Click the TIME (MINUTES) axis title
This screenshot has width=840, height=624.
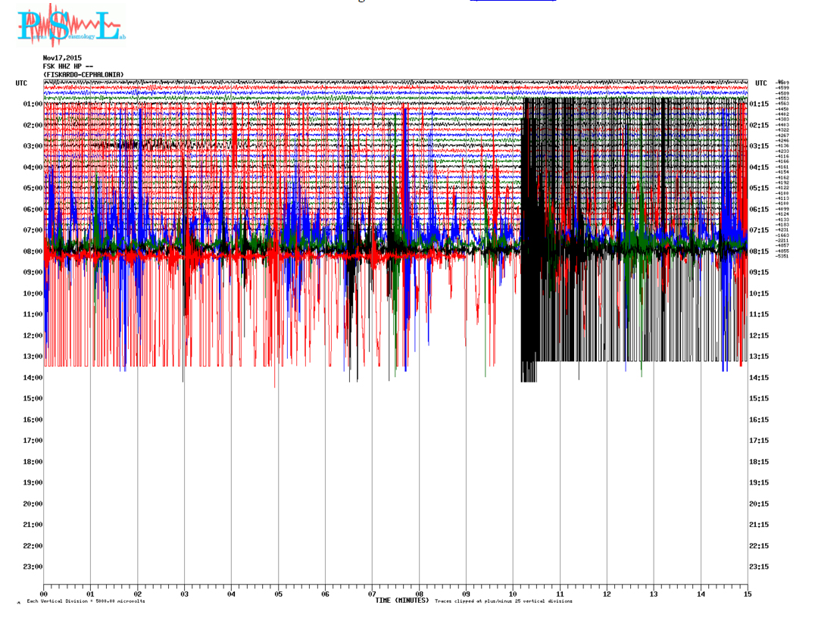[401, 601]
